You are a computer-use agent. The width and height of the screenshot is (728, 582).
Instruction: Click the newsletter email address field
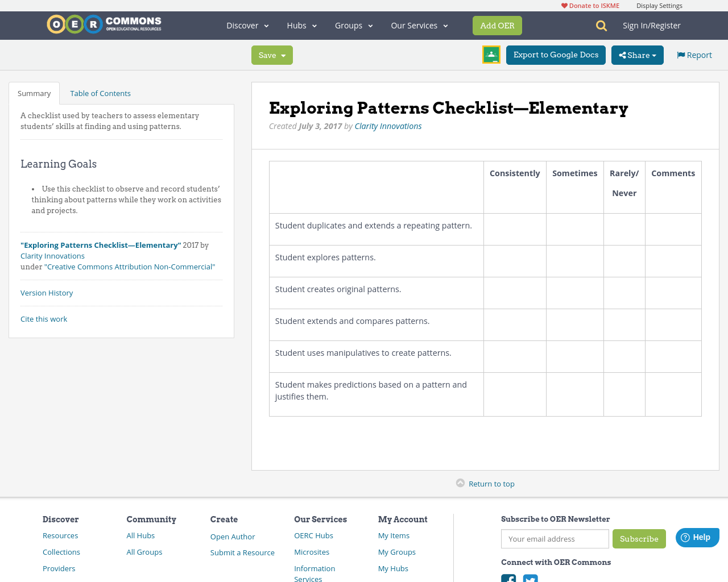(555, 539)
